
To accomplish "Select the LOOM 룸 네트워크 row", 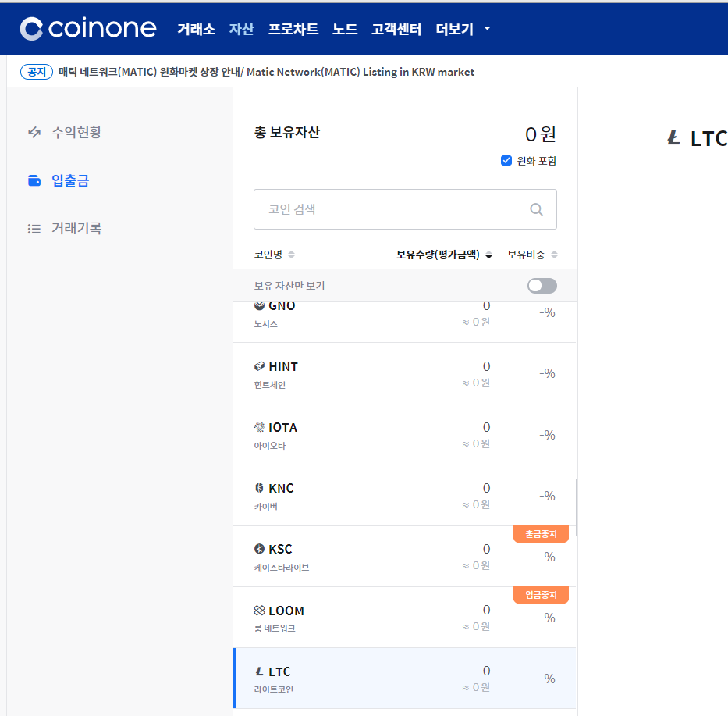I will tap(405, 618).
